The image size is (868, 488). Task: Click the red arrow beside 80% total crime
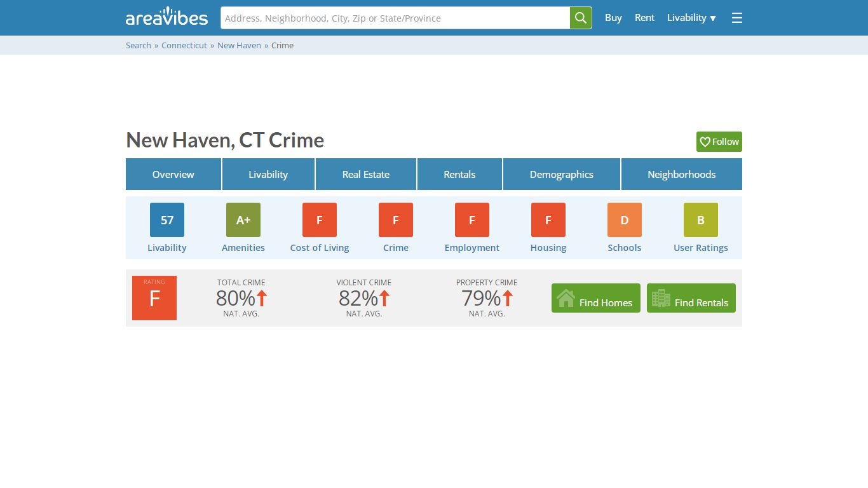pos(262,298)
